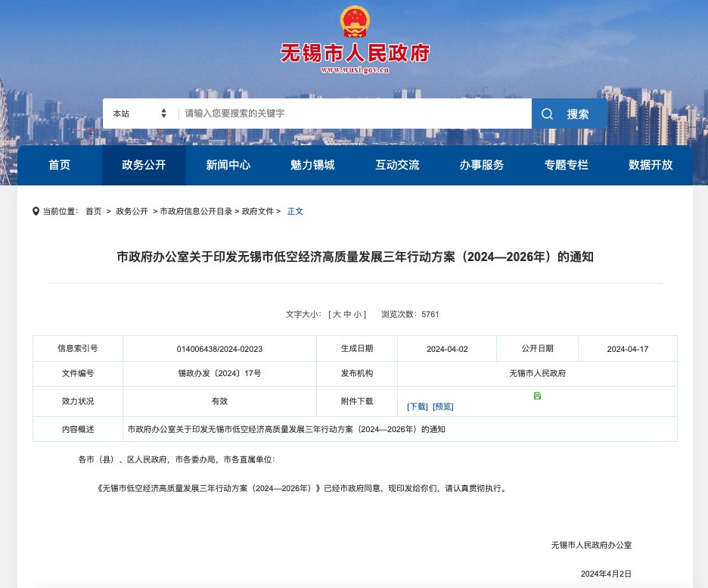Click the magnifier icon in search button
This screenshot has height=588, width=708.
[x=548, y=114]
